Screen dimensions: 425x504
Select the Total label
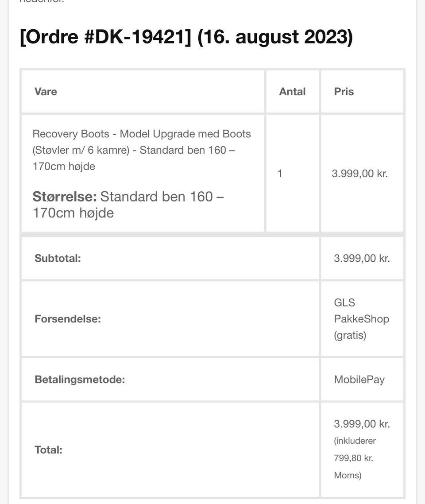(48, 450)
